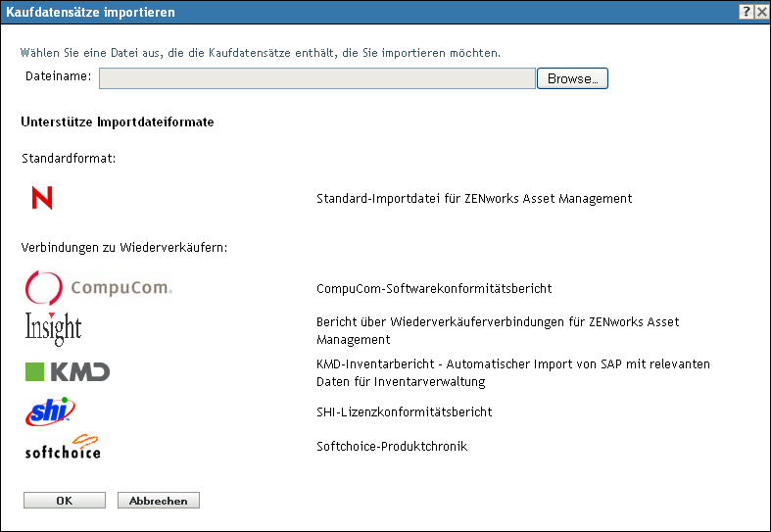Click 'Softchoice-Produktchronik' description
Viewport: 771px width, 532px height.
pyautogui.click(x=392, y=447)
